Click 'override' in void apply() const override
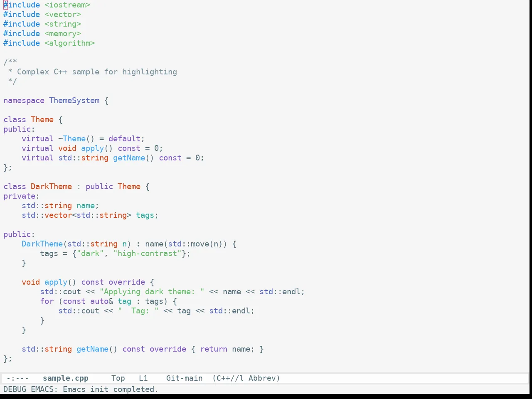The width and height of the screenshot is (532, 399). [127, 282]
